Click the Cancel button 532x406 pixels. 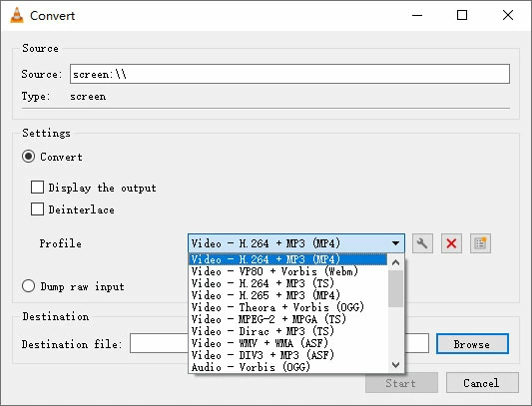click(x=482, y=383)
